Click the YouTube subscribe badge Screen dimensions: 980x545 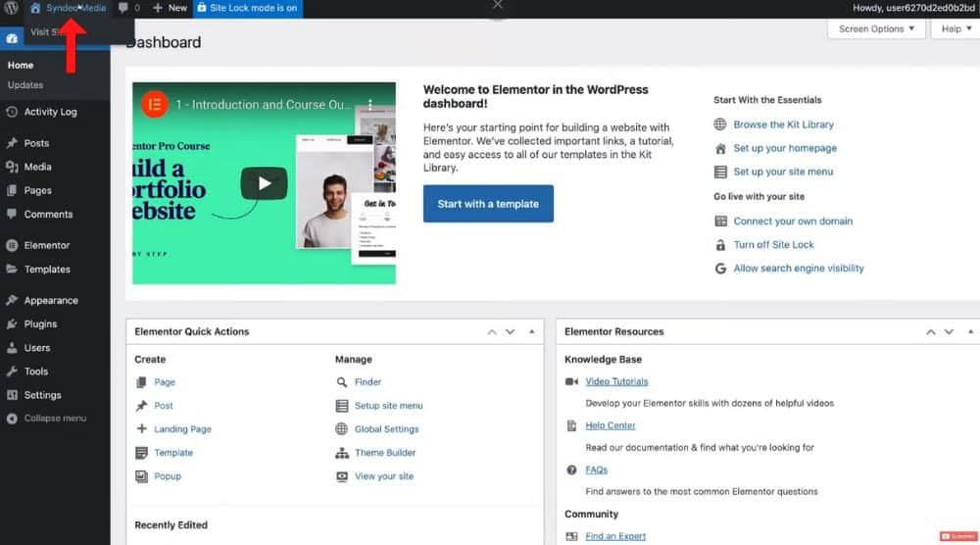(x=958, y=536)
